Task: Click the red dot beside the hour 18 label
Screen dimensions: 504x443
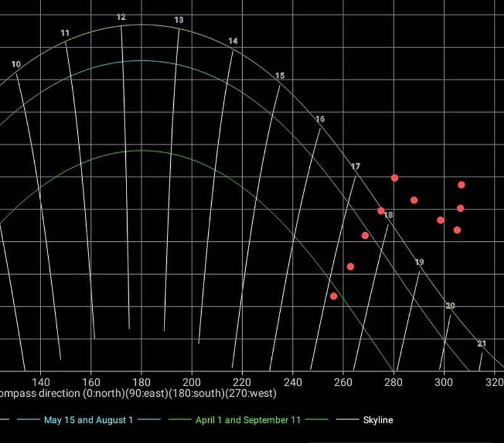Action: pyautogui.click(x=381, y=211)
